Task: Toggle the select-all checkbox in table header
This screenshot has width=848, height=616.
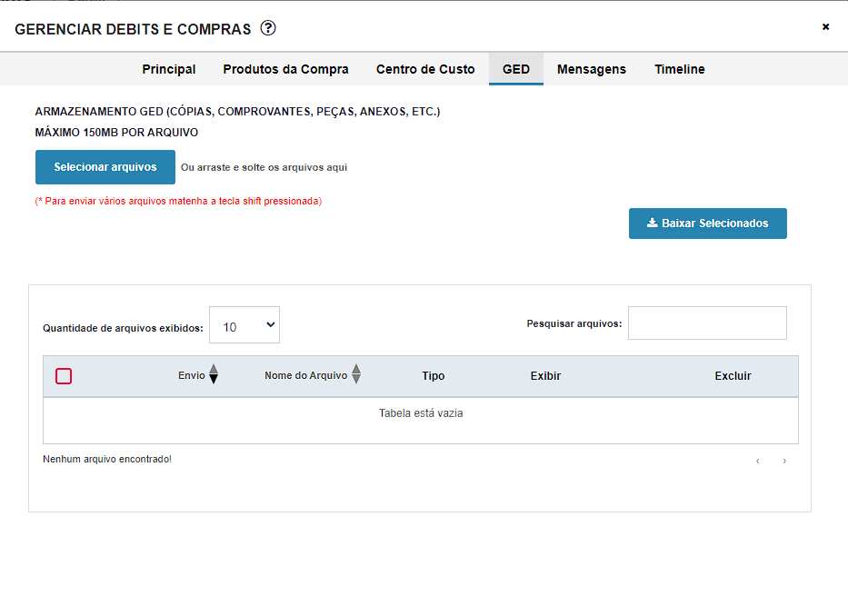Action: 64,376
